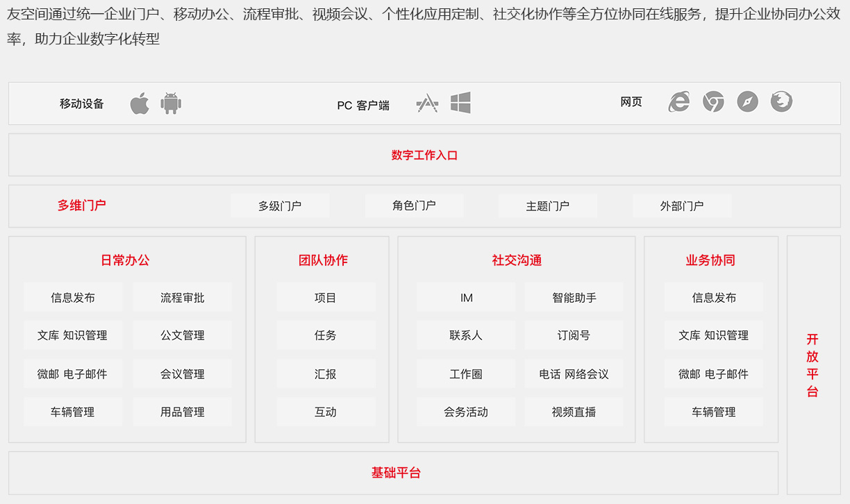Click the Safari compass icon
Viewport: 850px width, 504px height.
click(x=747, y=102)
